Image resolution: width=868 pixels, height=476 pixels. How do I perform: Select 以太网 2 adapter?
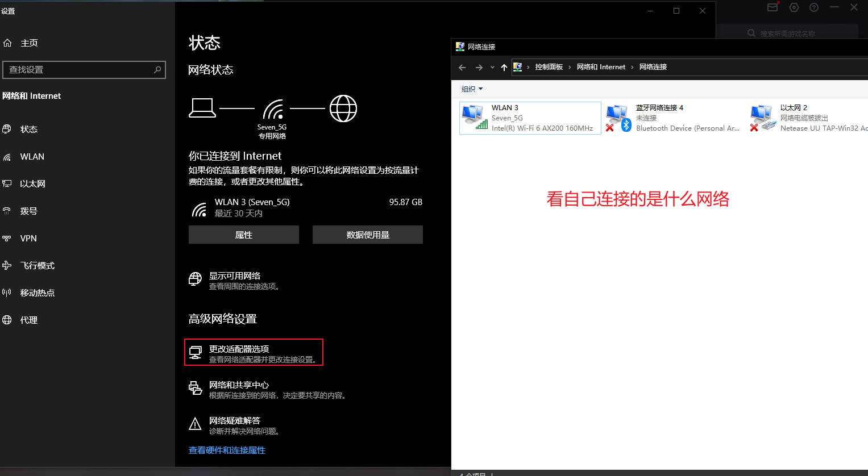coord(808,118)
